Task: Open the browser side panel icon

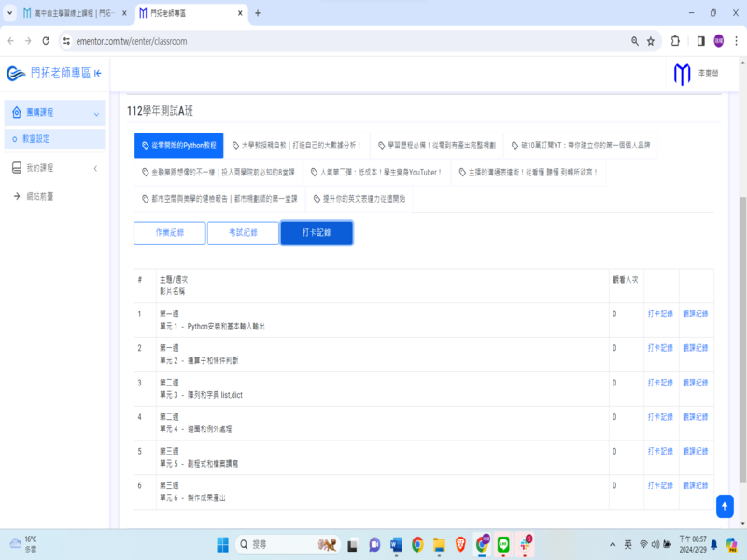Action: (x=700, y=41)
